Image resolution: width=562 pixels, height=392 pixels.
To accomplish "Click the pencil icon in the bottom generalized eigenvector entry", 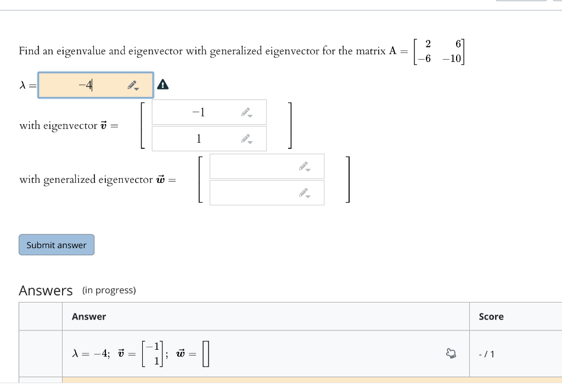I will click(302, 192).
